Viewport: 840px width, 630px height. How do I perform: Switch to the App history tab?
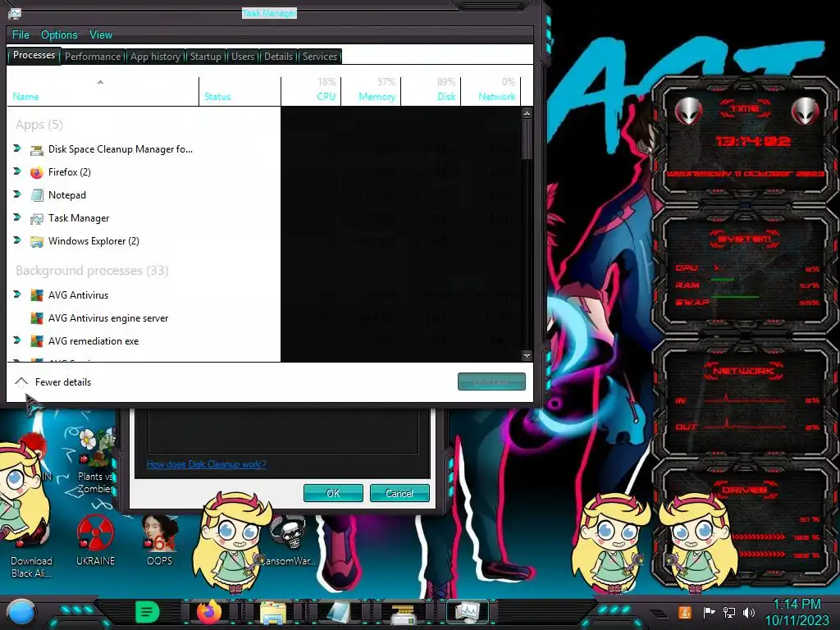[155, 57]
